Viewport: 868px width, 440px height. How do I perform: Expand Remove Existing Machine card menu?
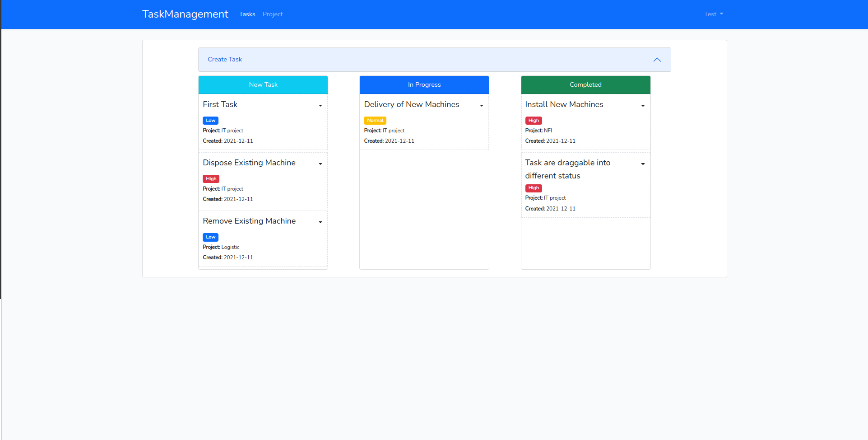coord(320,222)
